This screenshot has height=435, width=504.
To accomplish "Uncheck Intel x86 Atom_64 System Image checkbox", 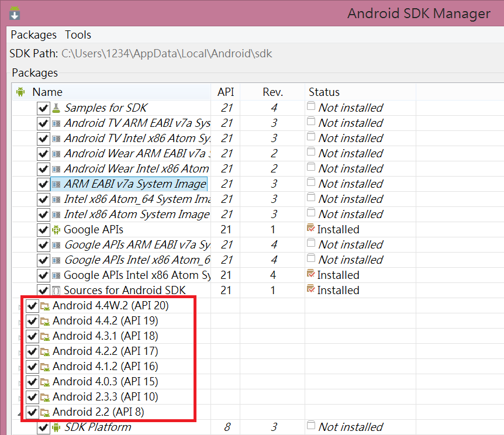I will [x=43, y=199].
